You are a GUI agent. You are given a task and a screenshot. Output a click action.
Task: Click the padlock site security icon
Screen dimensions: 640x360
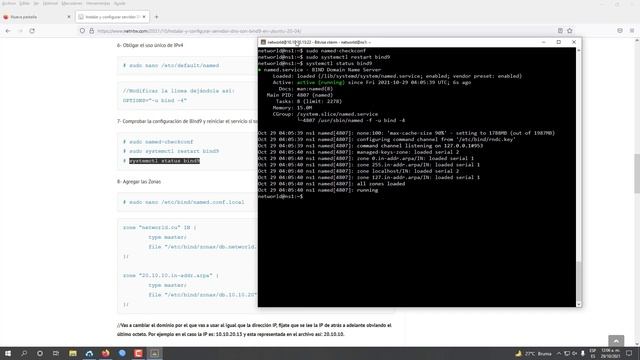pos(91,31)
